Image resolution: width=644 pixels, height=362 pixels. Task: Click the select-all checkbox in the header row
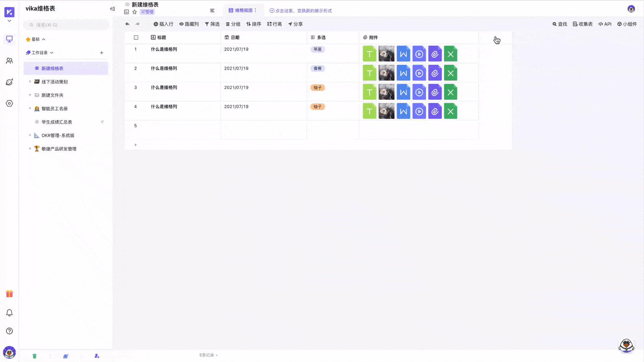tap(136, 38)
